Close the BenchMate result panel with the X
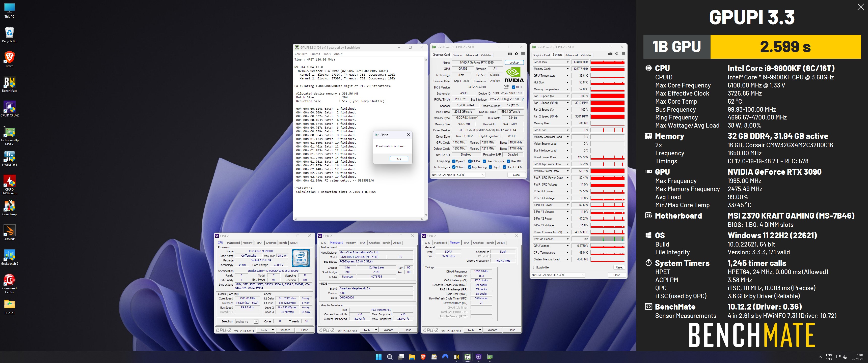Viewport: 868px width, 363px height. 860,7
